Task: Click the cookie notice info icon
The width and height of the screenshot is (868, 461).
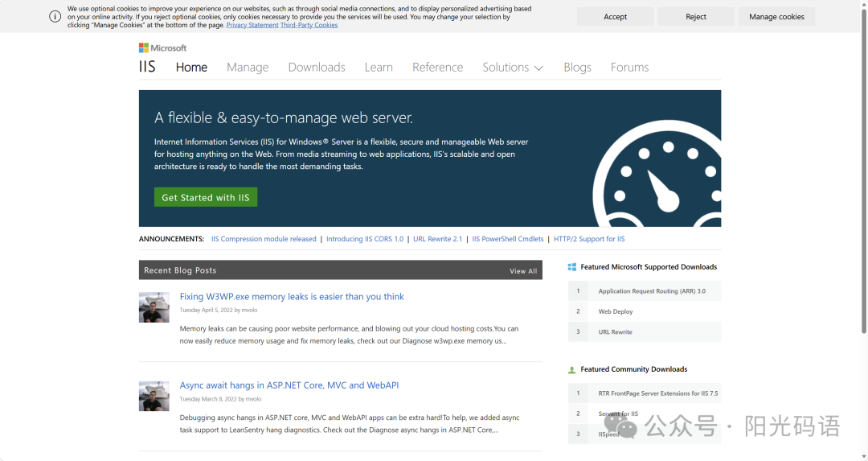Action: click(55, 17)
